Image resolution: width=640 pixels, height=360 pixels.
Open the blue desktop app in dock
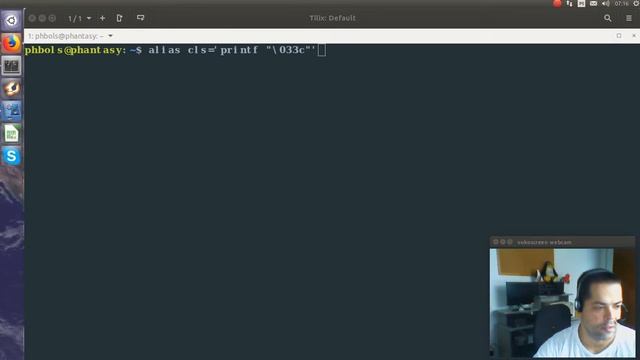point(11,111)
